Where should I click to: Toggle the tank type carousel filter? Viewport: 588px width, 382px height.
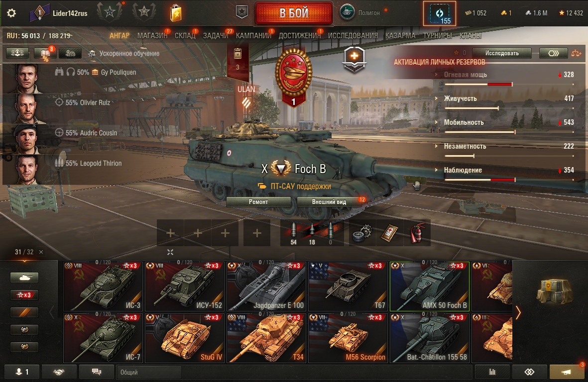[x=24, y=278]
